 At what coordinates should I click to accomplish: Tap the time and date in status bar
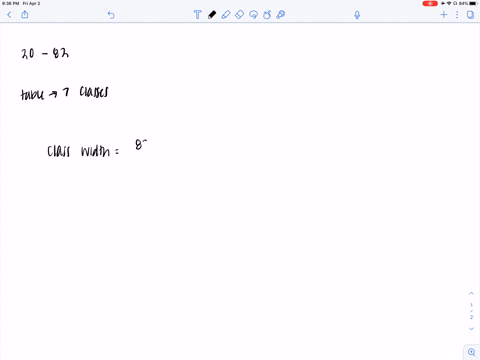tap(21, 3)
